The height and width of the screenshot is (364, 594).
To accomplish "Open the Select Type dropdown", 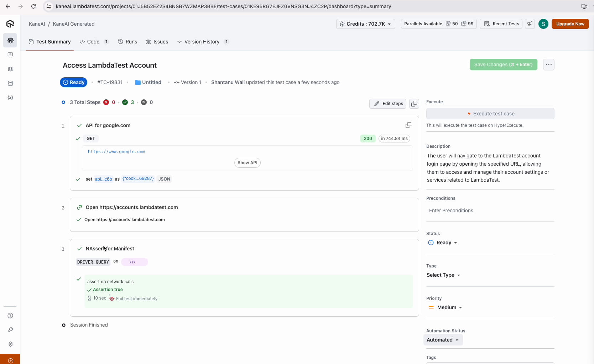I will click(x=443, y=275).
